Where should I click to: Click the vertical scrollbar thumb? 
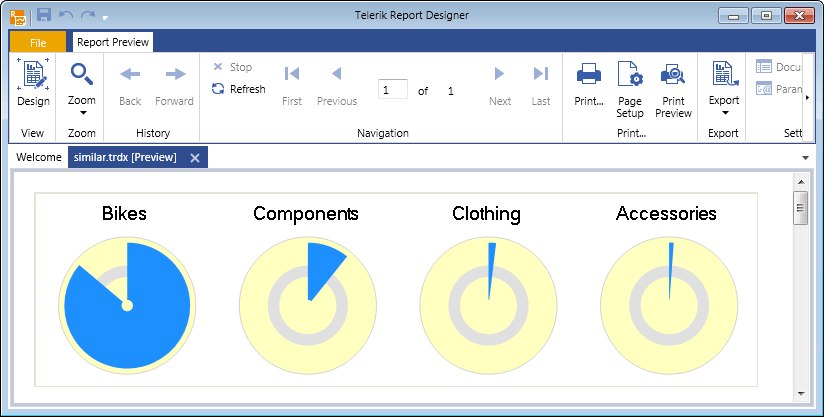pyautogui.click(x=800, y=208)
